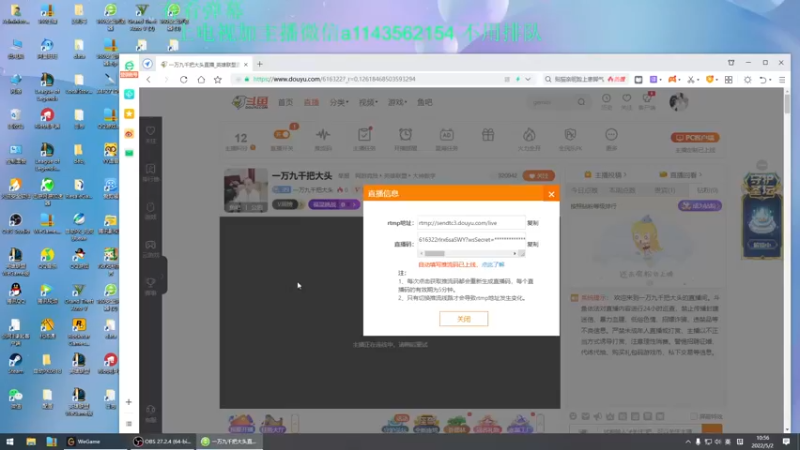Click the taskbar clock showing 10:56
800x450 pixels.
(x=762, y=442)
